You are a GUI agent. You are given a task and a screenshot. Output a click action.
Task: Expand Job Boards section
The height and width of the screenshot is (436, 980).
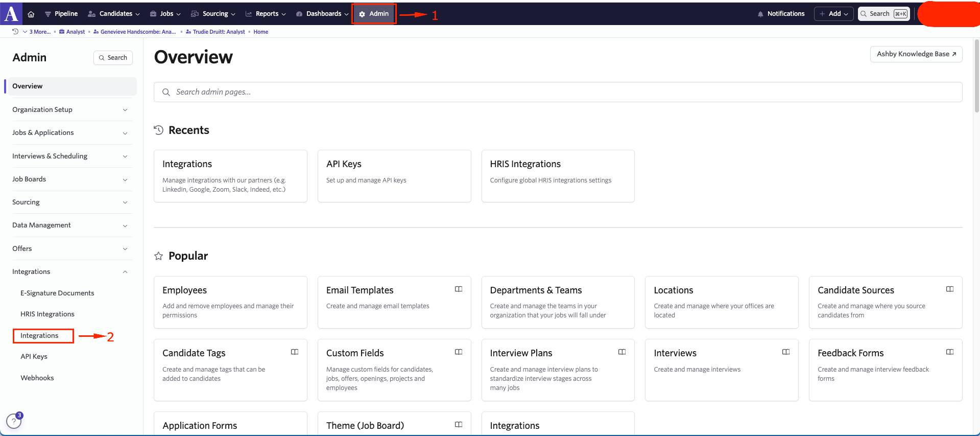pos(72,179)
